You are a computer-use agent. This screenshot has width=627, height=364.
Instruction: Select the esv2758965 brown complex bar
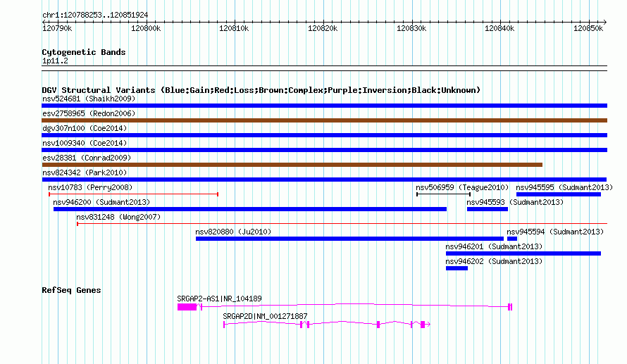(x=324, y=120)
